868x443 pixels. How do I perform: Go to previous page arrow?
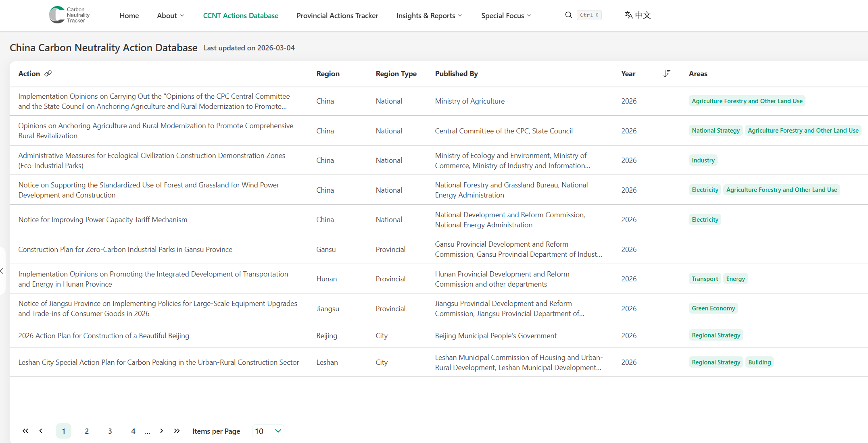click(x=41, y=431)
